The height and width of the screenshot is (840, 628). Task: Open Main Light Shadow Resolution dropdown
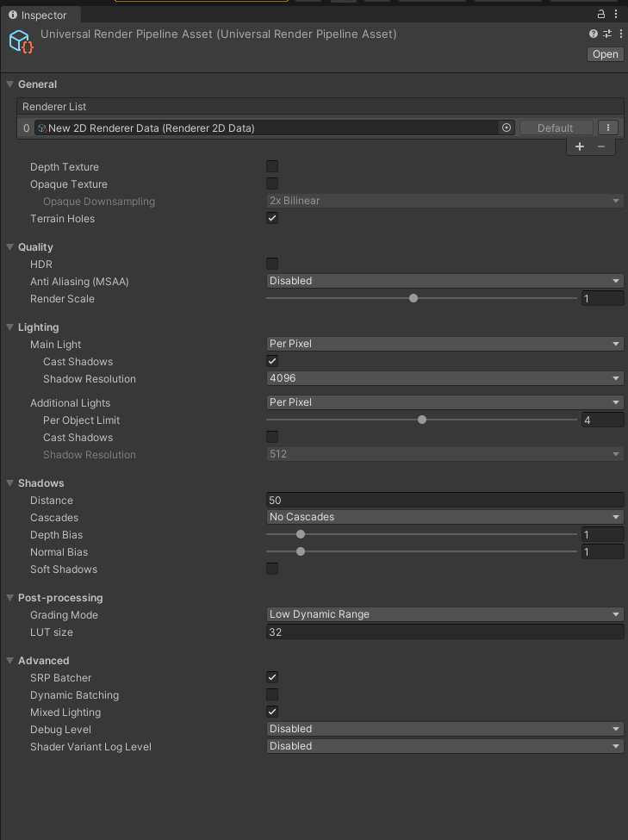coord(445,378)
